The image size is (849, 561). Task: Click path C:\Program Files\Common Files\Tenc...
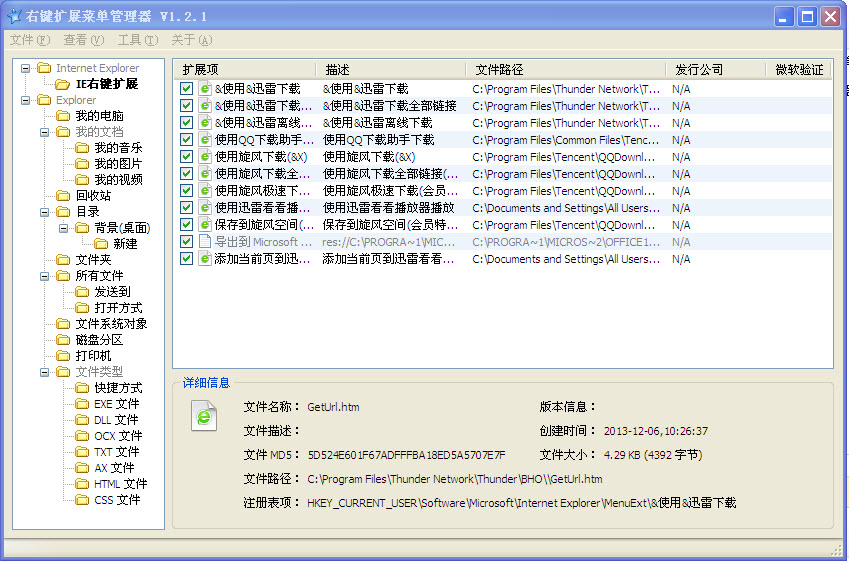pos(566,140)
